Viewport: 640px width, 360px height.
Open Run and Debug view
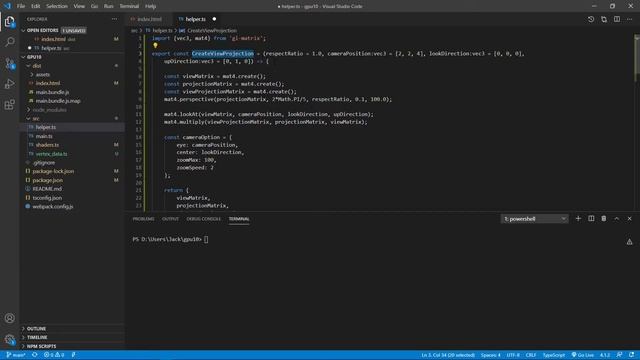click(x=9, y=84)
